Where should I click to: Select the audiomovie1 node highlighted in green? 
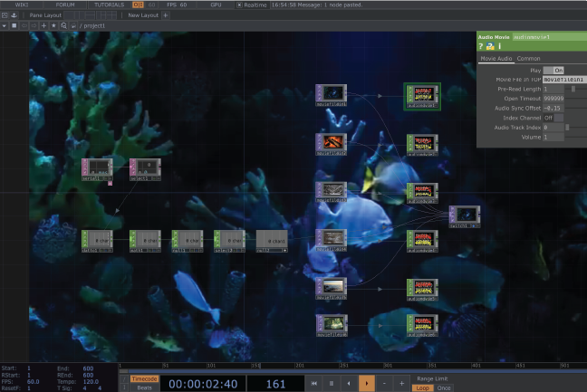coord(422,97)
